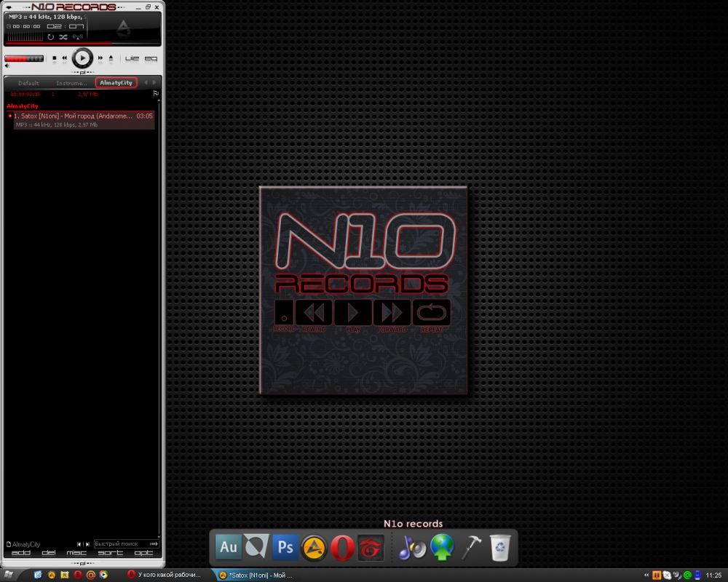Switch to Opera taskbar window 'У кого какой рабочи...'
This screenshot has height=582, width=728.
tap(164, 575)
